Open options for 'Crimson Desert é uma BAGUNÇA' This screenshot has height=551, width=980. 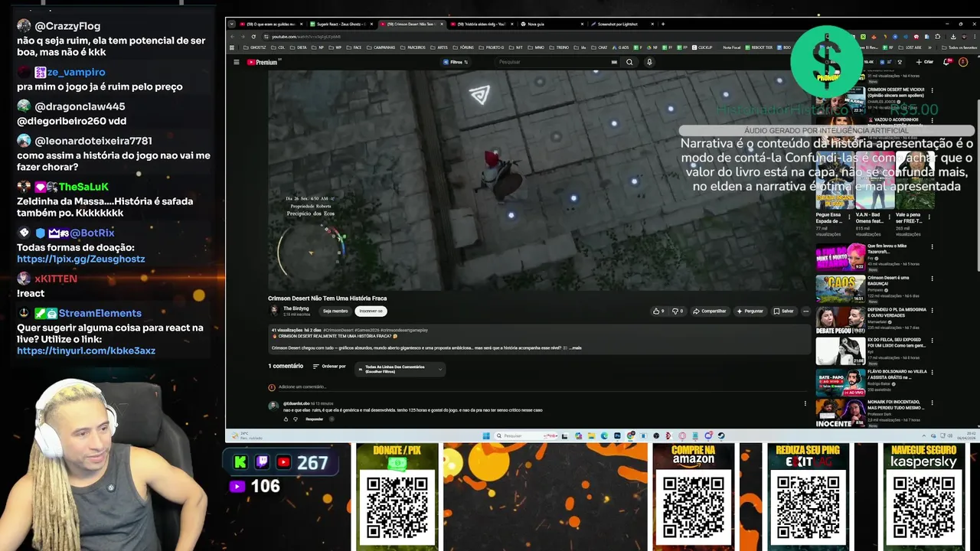[x=932, y=279]
